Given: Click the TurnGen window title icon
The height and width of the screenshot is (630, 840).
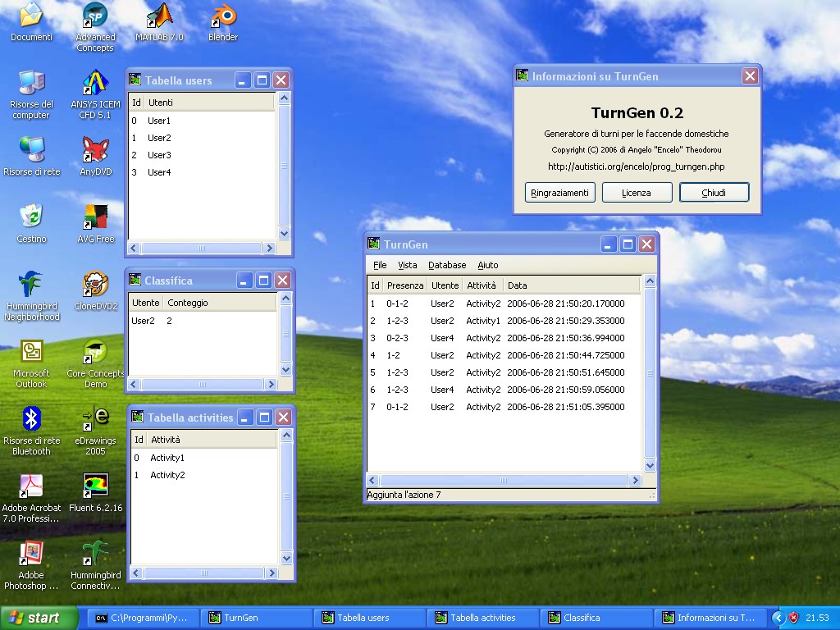Looking at the screenshot, I should tap(373, 244).
